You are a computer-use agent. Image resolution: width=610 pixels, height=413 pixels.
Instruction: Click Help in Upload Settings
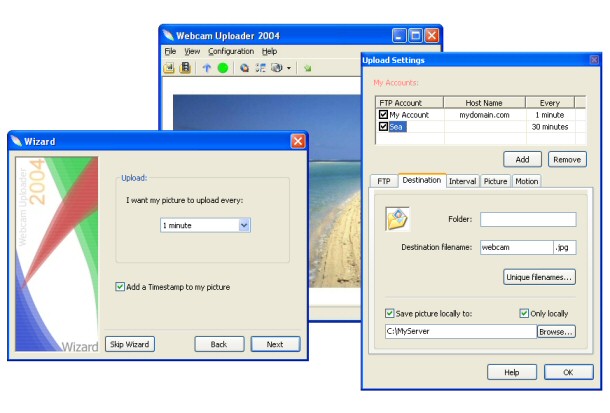tap(512, 372)
